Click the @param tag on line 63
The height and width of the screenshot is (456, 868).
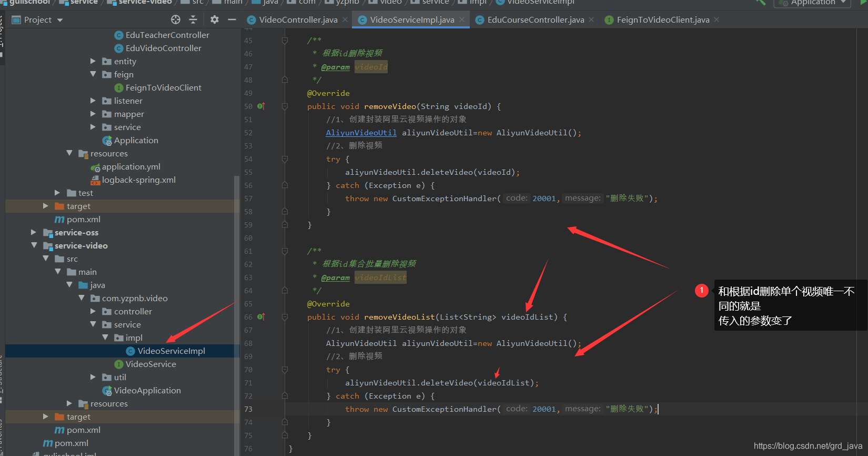(x=336, y=277)
